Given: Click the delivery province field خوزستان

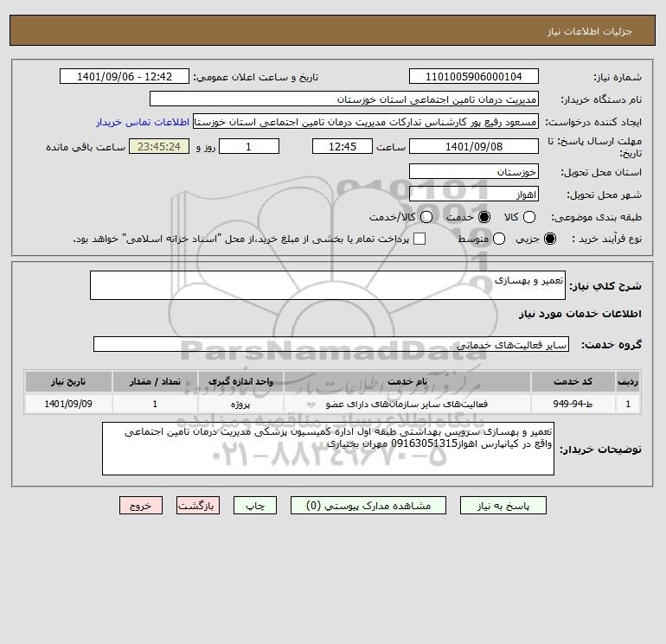Looking at the screenshot, I should point(474,171).
